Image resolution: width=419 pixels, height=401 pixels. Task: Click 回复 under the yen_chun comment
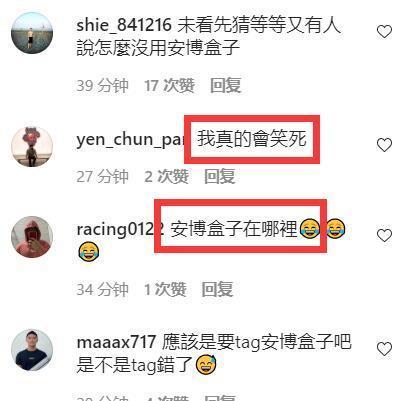pos(220,176)
